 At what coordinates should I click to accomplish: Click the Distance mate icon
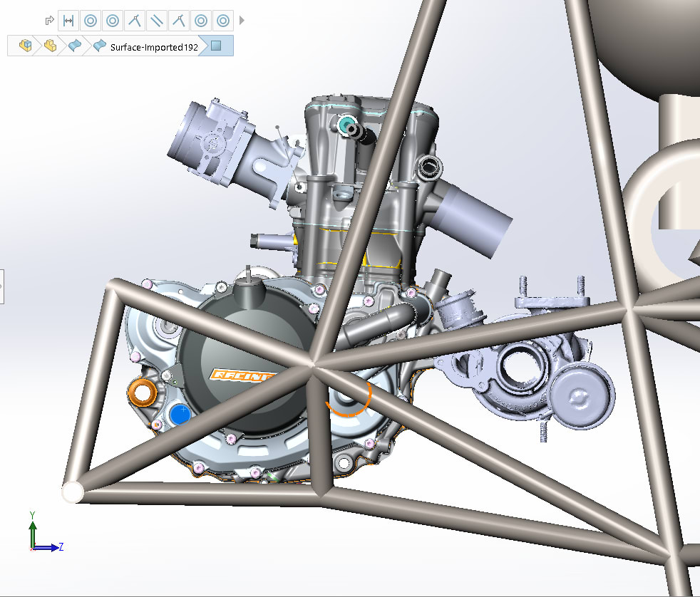[68, 21]
